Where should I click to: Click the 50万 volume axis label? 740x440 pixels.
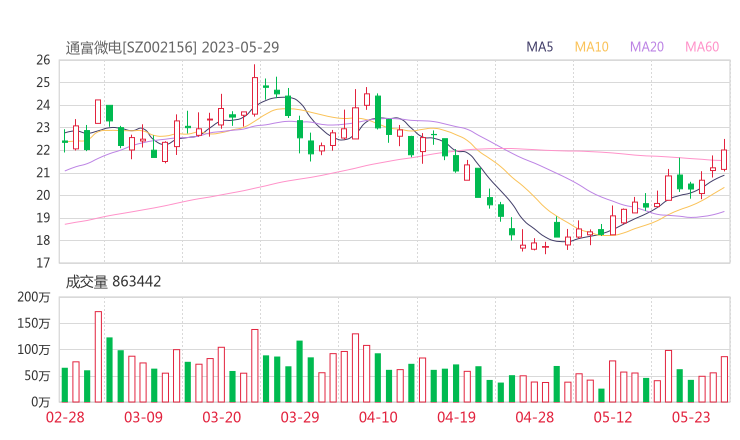click(37, 376)
